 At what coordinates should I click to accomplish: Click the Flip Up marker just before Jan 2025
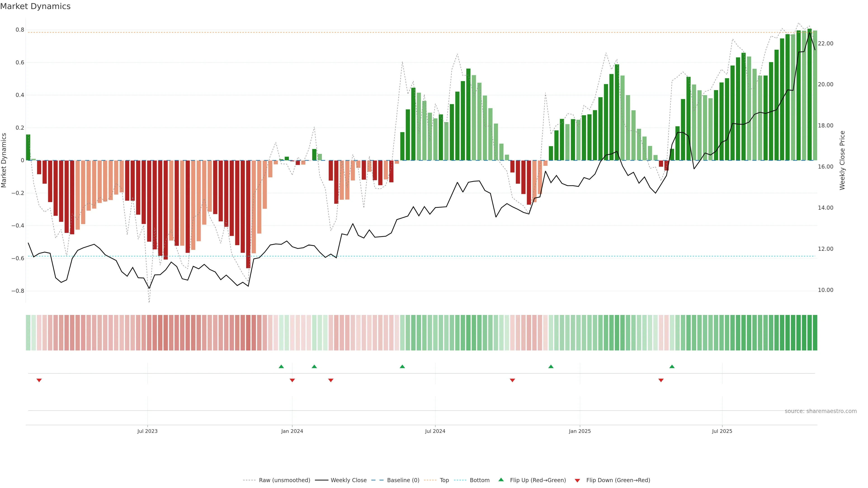pos(551,366)
